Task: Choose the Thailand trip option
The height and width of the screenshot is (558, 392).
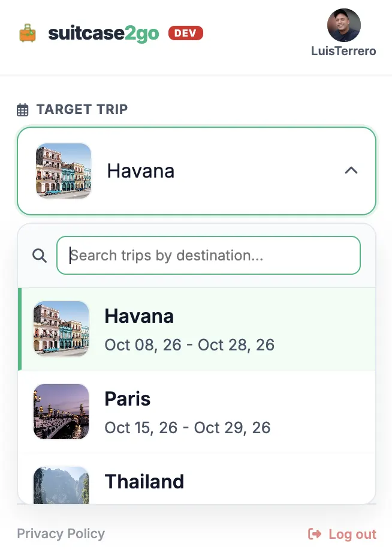Action: coord(197,479)
